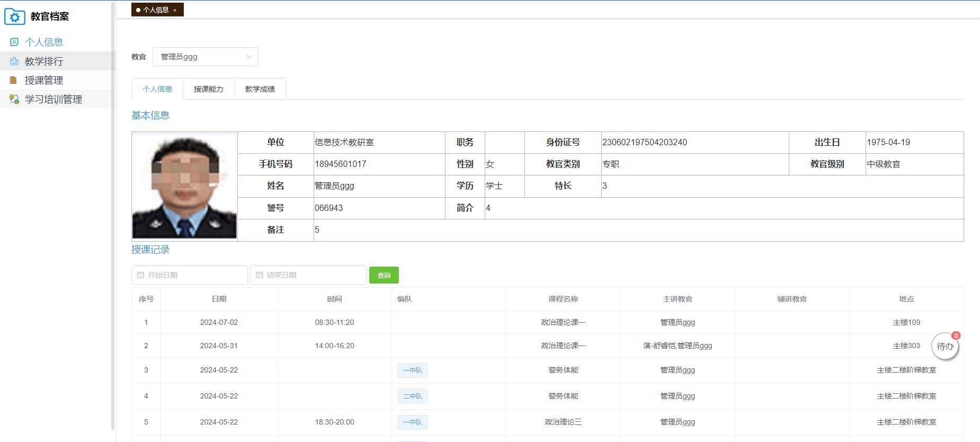Image resolution: width=980 pixels, height=442 pixels.
Task: Click the 序号 column header
Action: (x=146, y=299)
